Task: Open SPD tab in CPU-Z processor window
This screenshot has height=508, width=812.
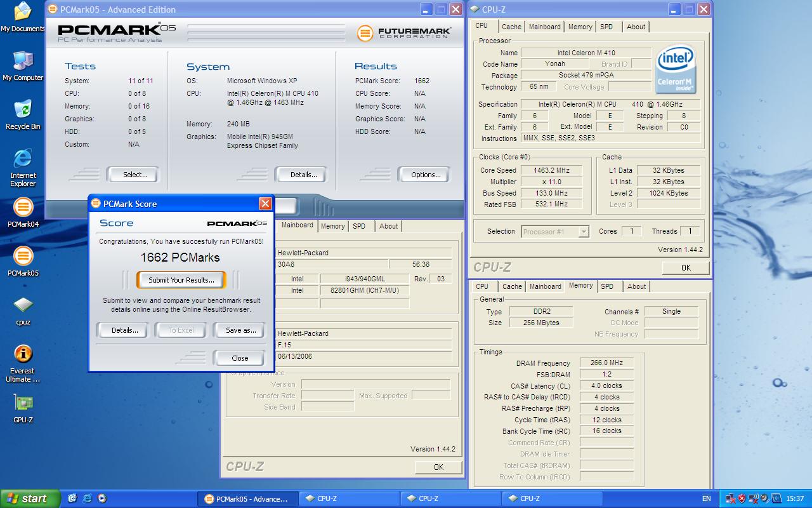Action: pyautogui.click(x=607, y=27)
